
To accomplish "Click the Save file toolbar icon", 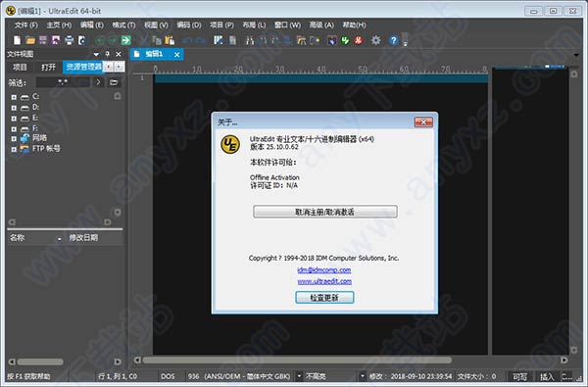I will point(43,40).
